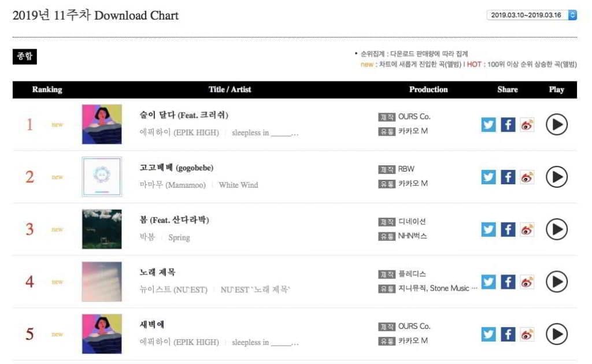Share rank 1 song on Twitter
This screenshot has height=364, width=592.
[x=489, y=124]
